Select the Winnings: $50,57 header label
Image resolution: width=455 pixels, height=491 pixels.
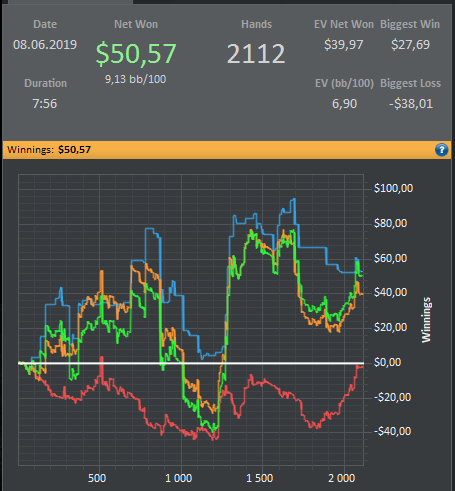49,150
